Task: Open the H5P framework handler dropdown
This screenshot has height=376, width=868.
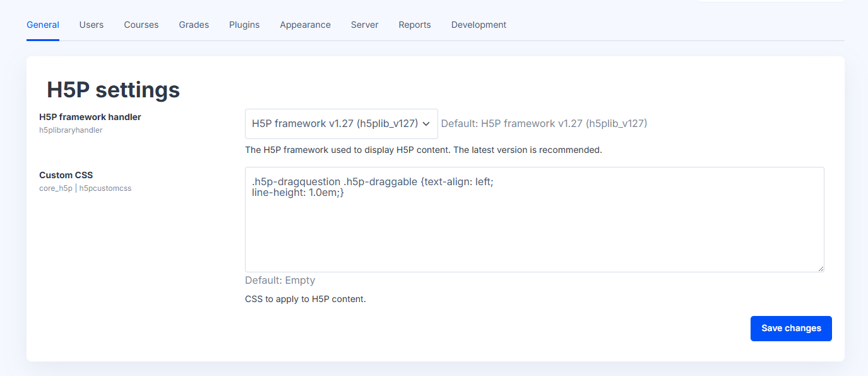Action: 342,124
